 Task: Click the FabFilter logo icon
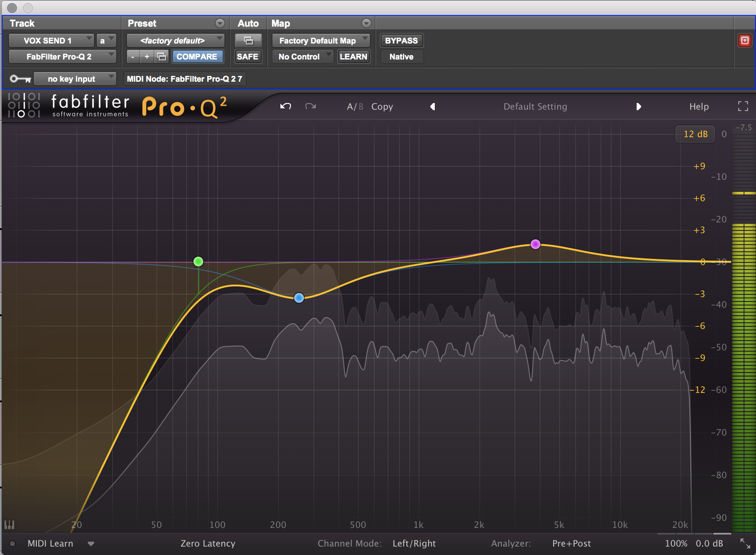coord(24,105)
